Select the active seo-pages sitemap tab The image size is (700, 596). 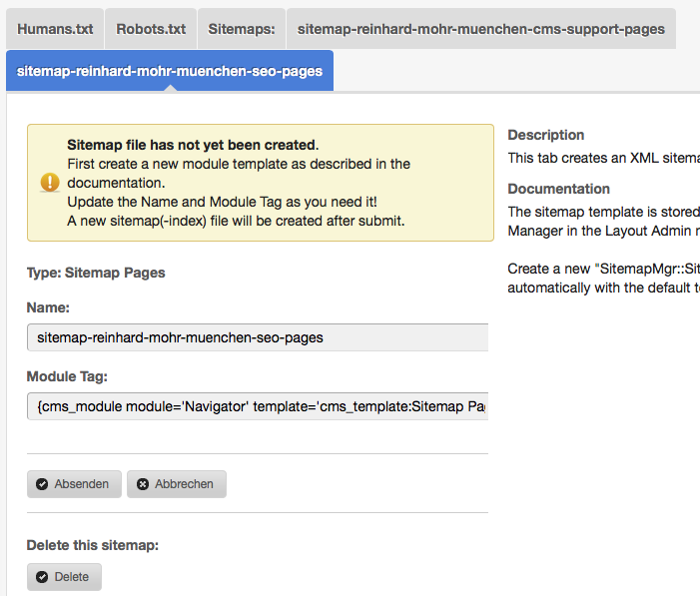pyautogui.click(x=170, y=72)
